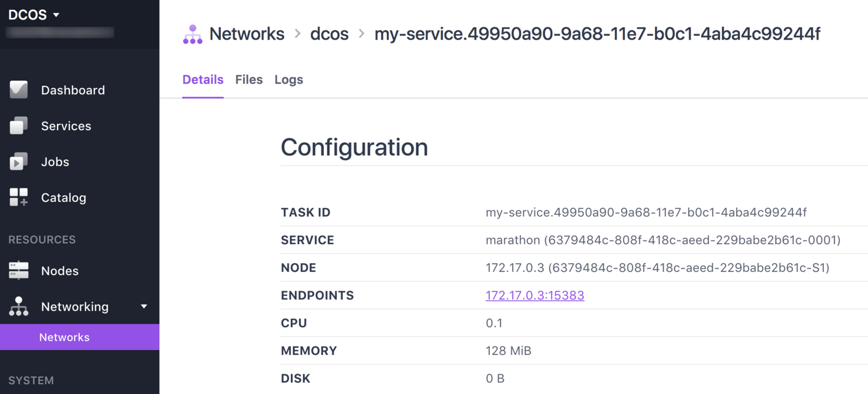Click the Nodes sidebar icon
The width and height of the screenshot is (868, 394).
[x=18, y=270]
